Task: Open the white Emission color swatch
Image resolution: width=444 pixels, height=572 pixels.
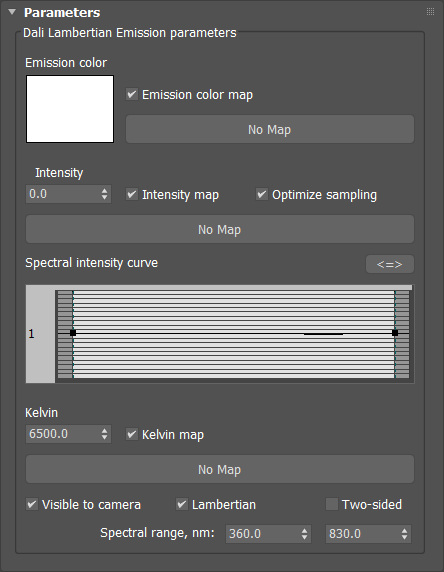Action: click(70, 109)
